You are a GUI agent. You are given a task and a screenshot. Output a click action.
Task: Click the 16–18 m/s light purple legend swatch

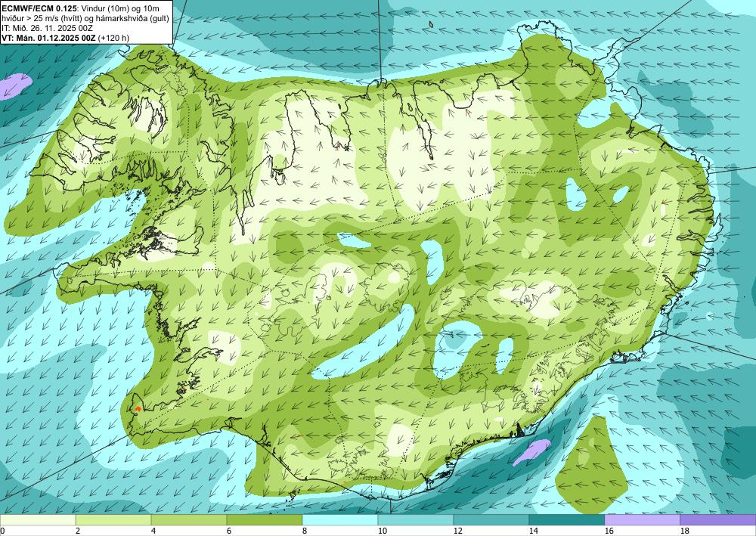click(x=642, y=520)
